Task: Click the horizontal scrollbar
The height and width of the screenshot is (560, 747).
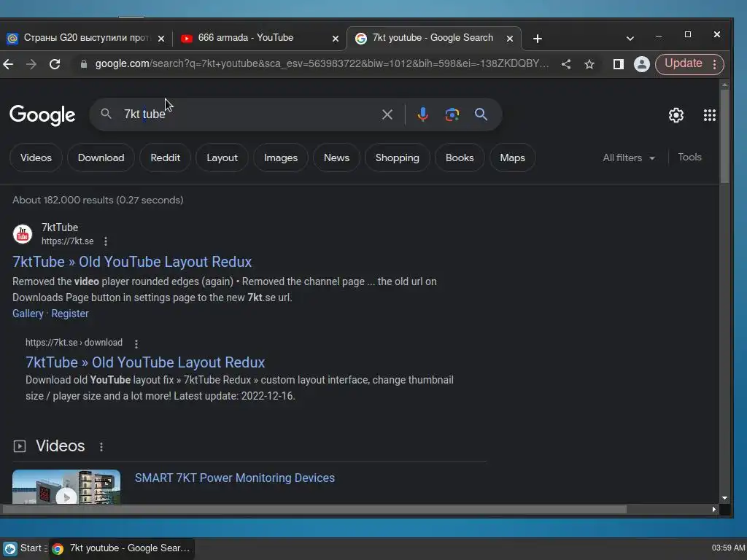Action: click(x=314, y=509)
